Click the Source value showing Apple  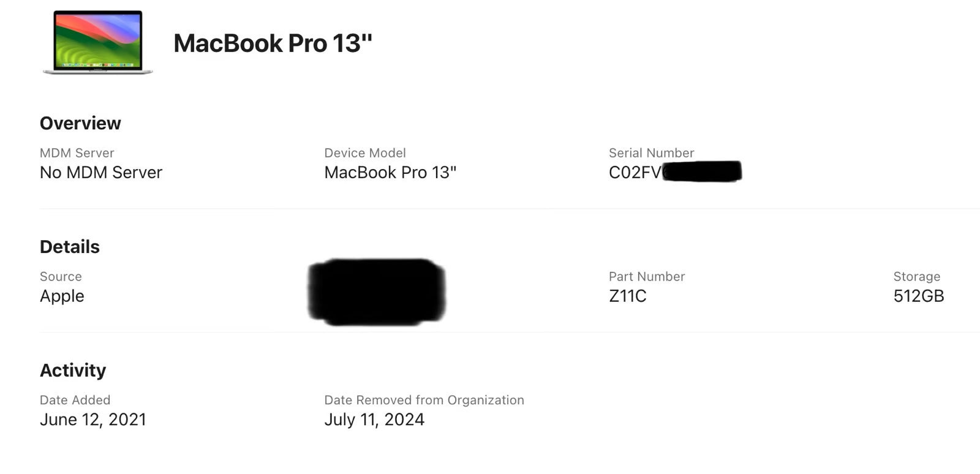[61, 296]
